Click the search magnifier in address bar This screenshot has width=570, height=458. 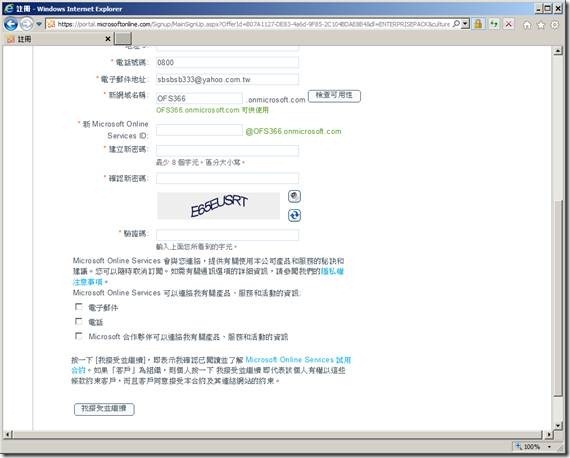click(x=456, y=24)
